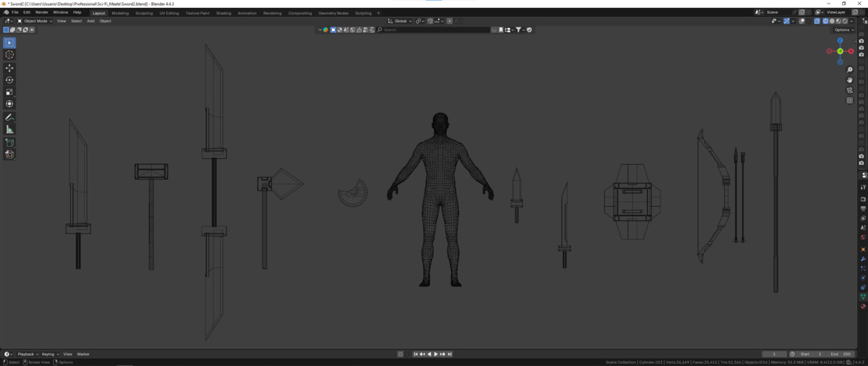Select the Transform tool
Image resolution: width=868 pixels, height=366 pixels.
click(9, 104)
